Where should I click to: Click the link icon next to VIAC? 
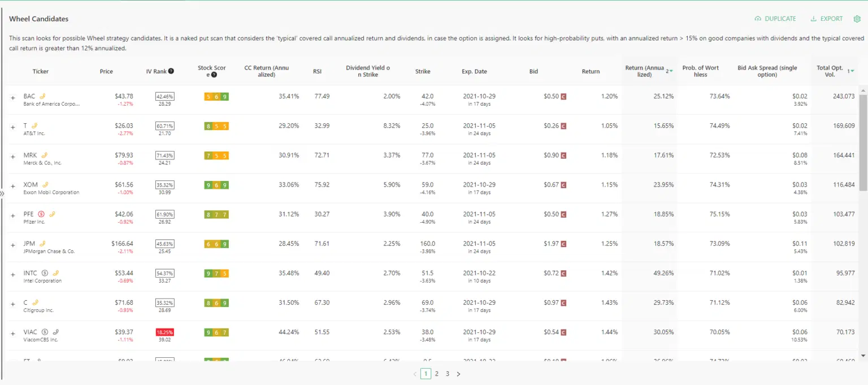tap(55, 332)
